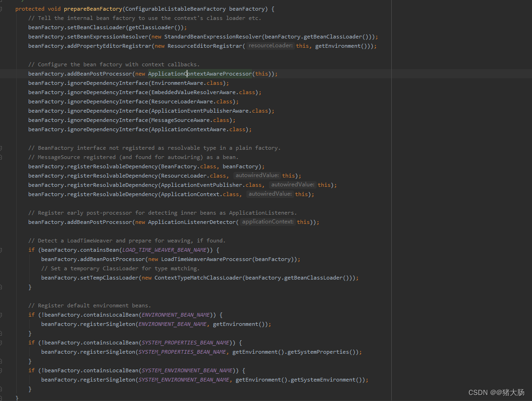The width and height of the screenshot is (532, 401).
Task: Click the applicationContext: inlay hint
Action: (x=268, y=222)
